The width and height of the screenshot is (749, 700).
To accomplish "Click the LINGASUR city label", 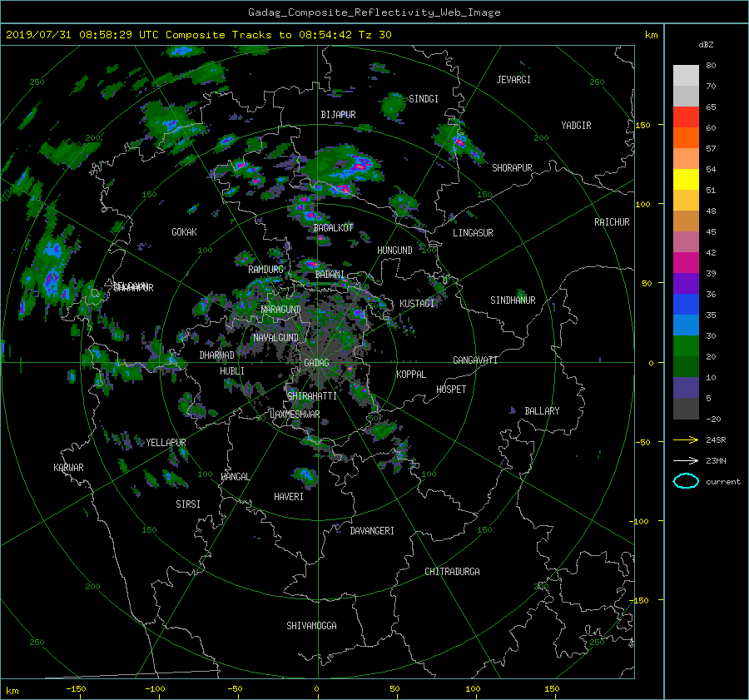I will pyautogui.click(x=473, y=233).
